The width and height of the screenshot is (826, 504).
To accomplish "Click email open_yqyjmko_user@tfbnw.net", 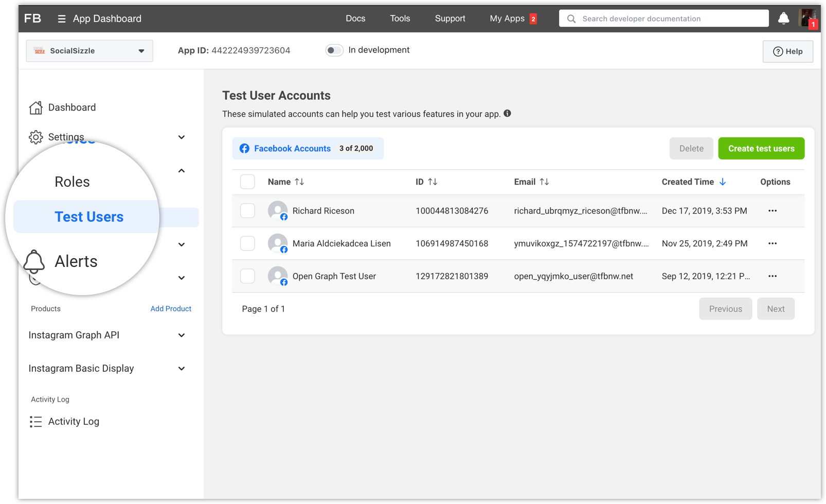I will 573,276.
